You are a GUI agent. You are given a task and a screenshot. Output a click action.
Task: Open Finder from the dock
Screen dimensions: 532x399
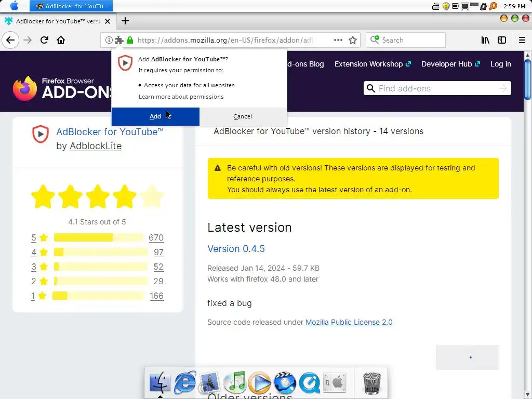point(160,383)
